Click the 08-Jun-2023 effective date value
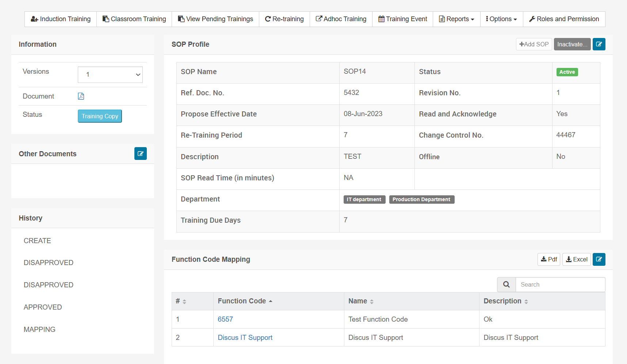The width and height of the screenshot is (627, 364). [x=363, y=114]
